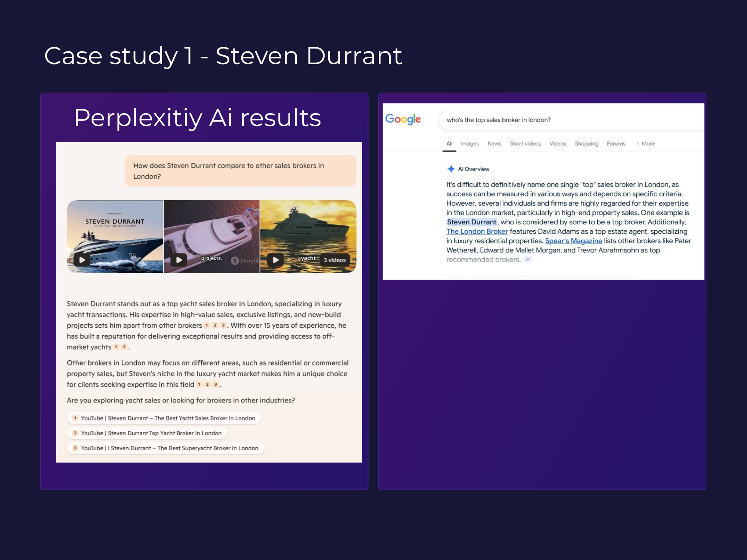
Task: Click the Google search input field
Action: coord(571,120)
